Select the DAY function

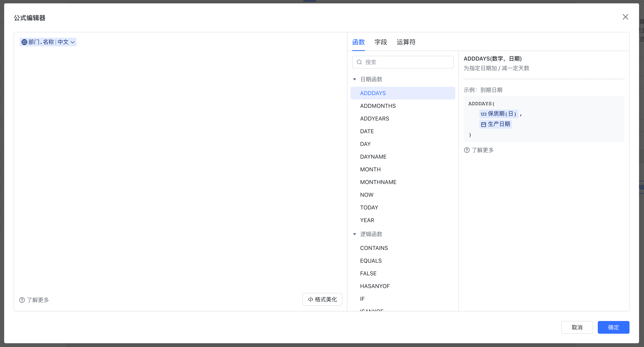click(403, 144)
